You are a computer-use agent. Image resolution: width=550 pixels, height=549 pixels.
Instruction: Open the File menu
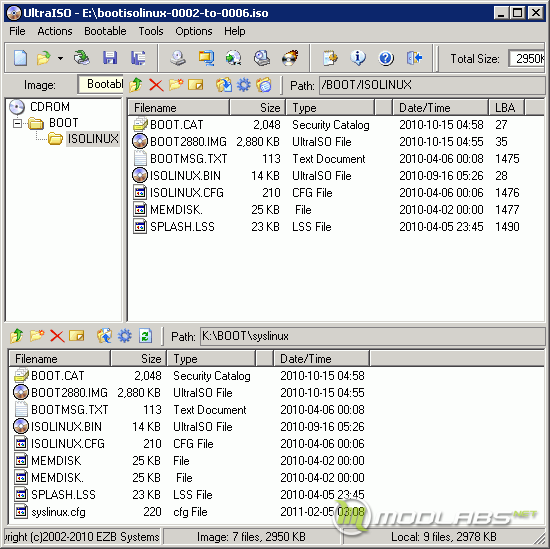[x=17, y=31]
